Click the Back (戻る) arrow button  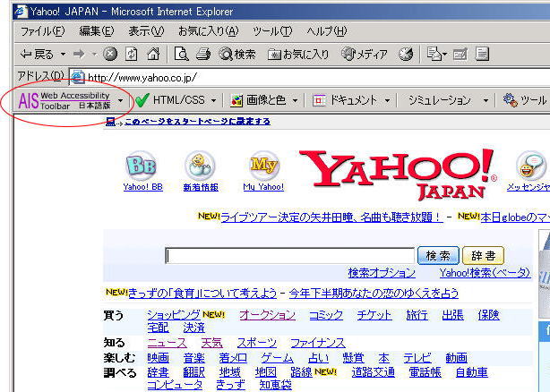point(37,54)
